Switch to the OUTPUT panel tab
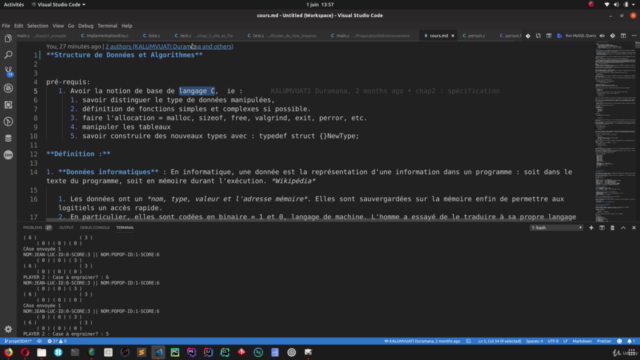 coord(66,228)
